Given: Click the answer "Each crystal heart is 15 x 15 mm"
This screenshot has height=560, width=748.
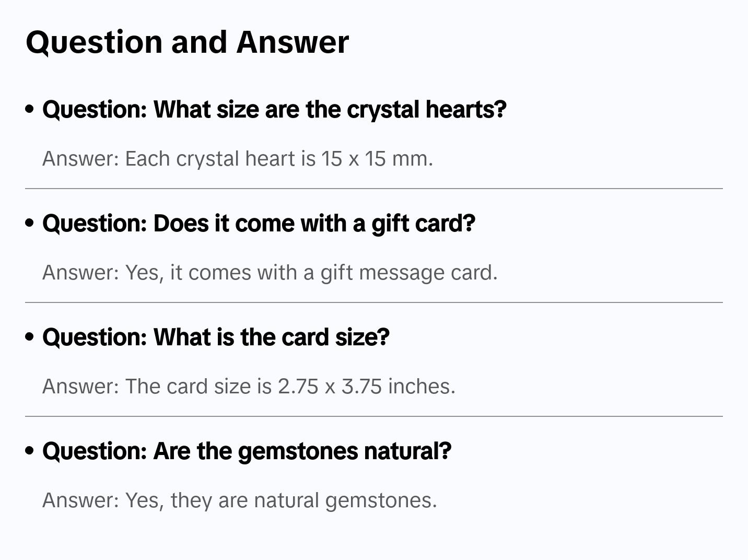Looking at the screenshot, I should point(238,159).
